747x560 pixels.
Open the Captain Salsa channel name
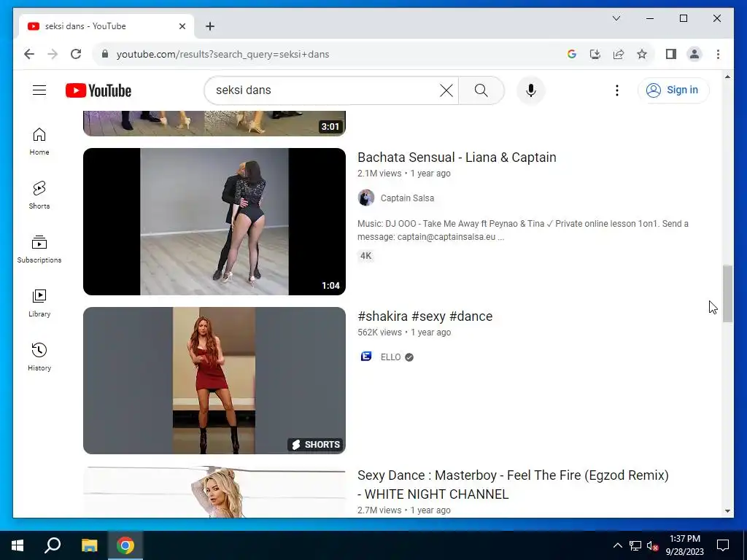point(407,198)
